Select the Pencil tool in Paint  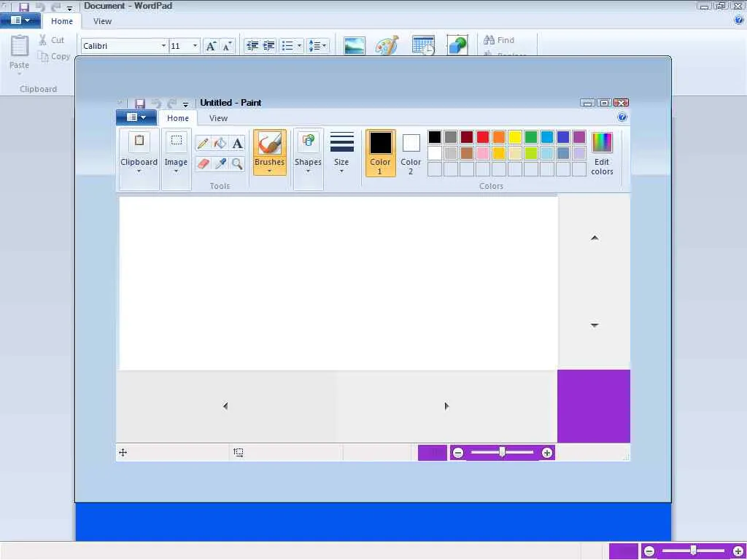[203, 144]
